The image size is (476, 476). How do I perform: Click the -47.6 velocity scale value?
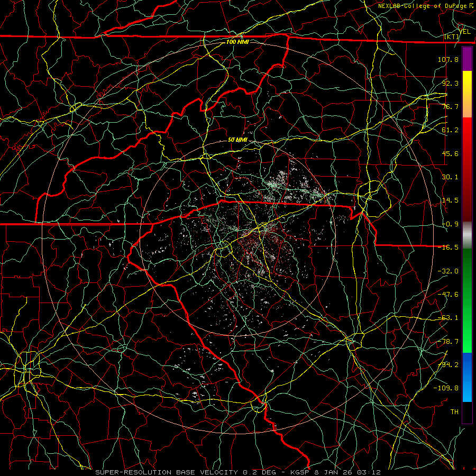448,295
